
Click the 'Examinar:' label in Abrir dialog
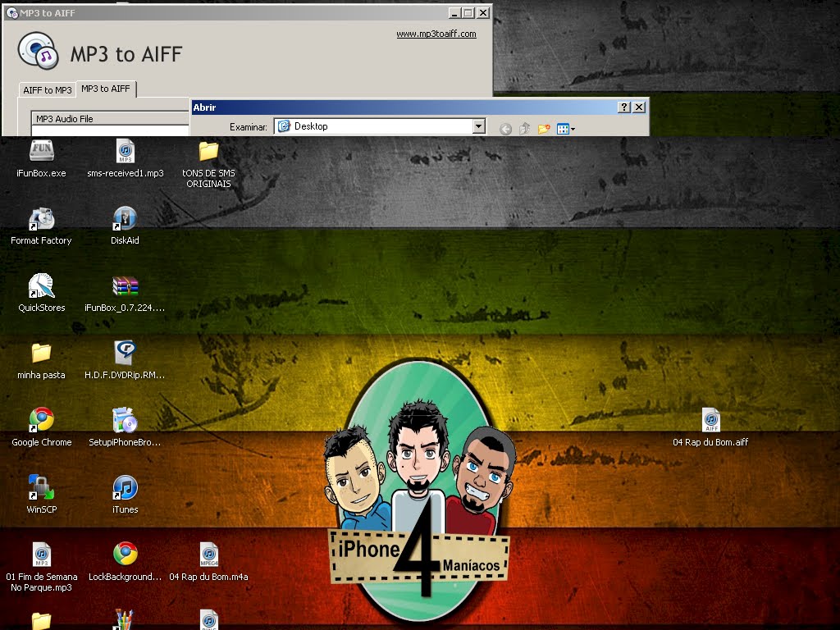coord(248,127)
